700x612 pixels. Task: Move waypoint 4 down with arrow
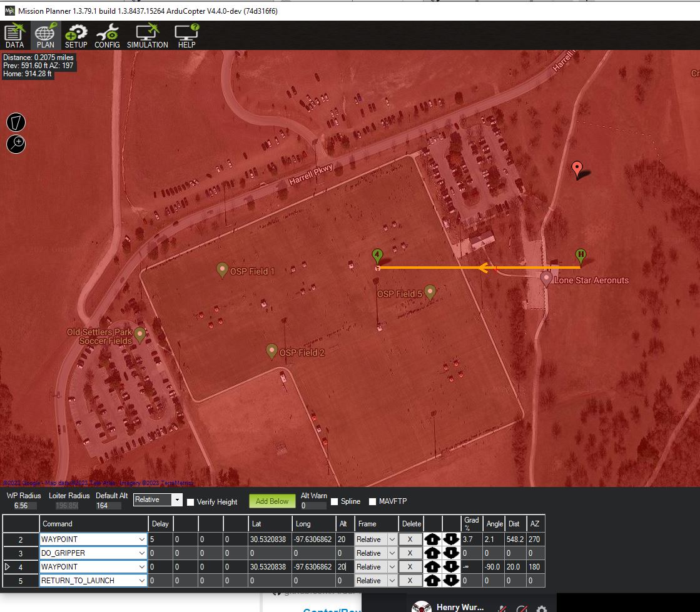452,567
